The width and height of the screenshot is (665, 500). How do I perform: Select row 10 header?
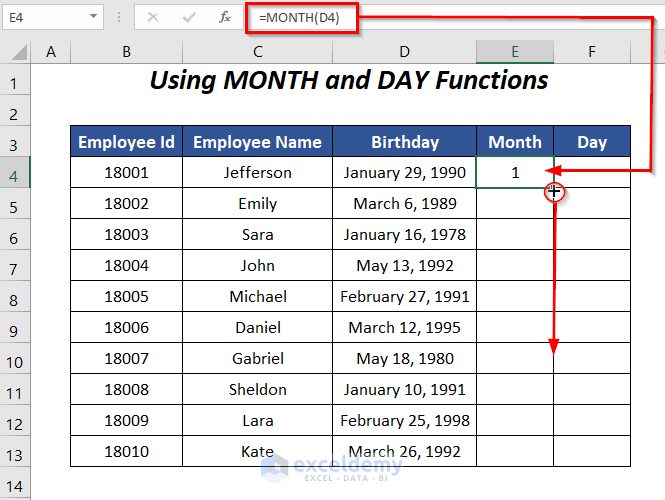click(x=15, y=358)
